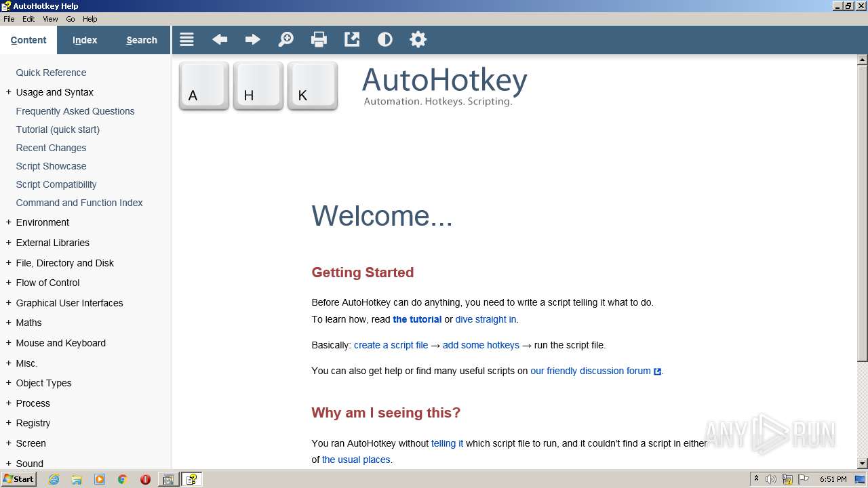868x488 pixels.
Task: Open settings with the gear icon
Action: pos(418,40)
